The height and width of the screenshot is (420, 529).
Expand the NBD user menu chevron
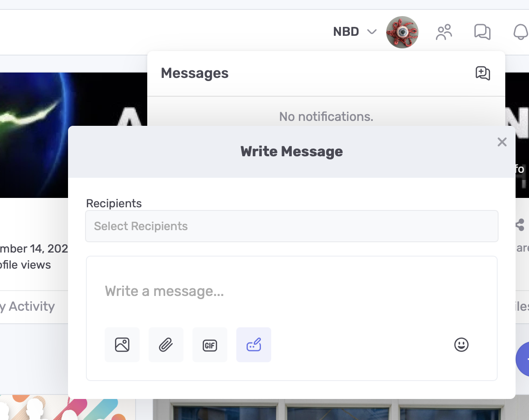point(371,32)
